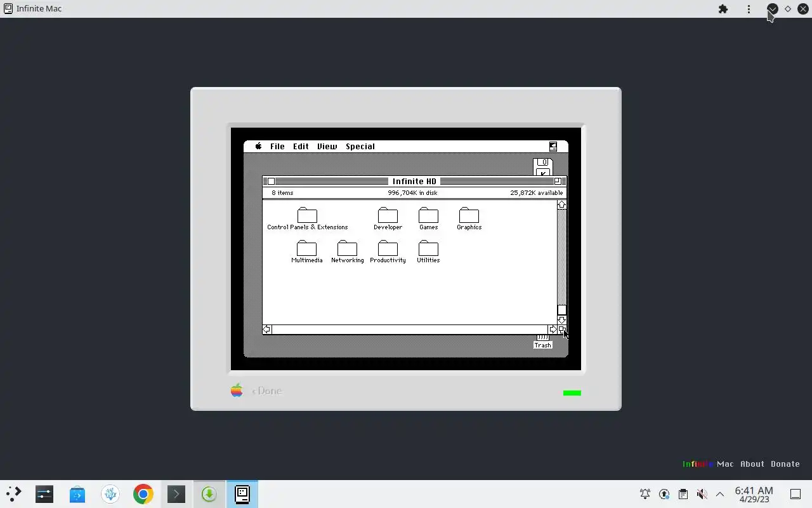Open the Control Panels & Extensions folder
This screenshot has height=508, width=812.
[307, 215]
